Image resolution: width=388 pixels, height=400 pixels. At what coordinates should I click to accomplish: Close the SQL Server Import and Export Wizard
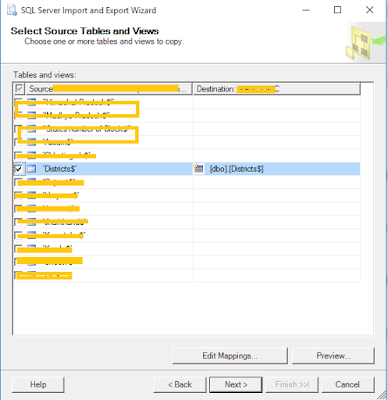click(369, 10)
